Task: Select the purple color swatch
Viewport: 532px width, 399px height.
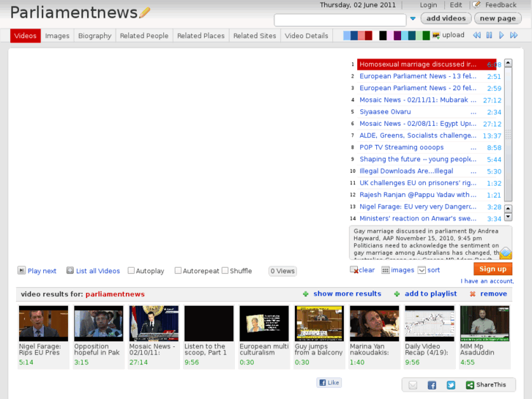Action: click(397, 35)
